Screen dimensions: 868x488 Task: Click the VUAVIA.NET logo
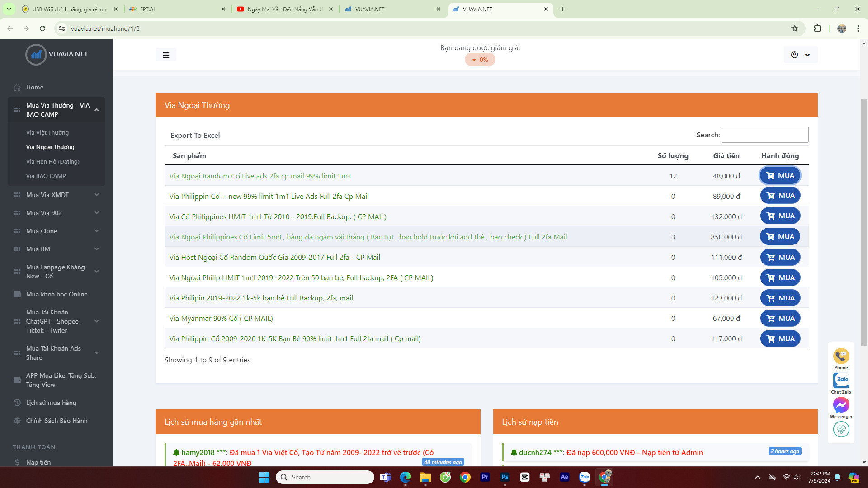57,54
